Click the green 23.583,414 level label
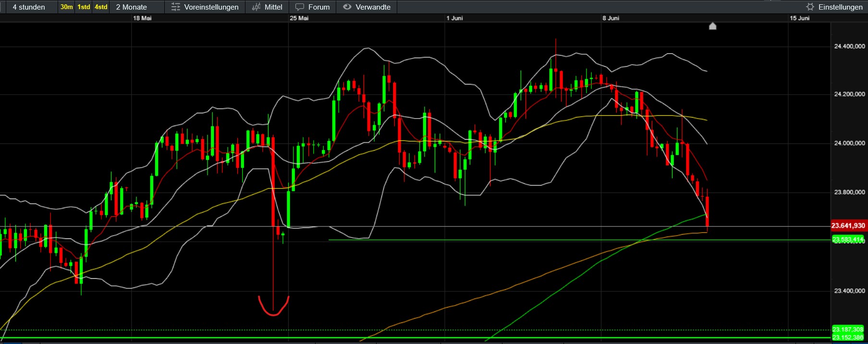The height and width of the screenshot is (344, 868). 848,239
